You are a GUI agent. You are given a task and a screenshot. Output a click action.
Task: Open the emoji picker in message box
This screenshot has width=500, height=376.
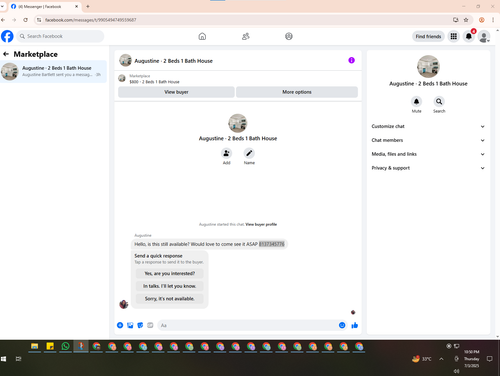[342, 325]
